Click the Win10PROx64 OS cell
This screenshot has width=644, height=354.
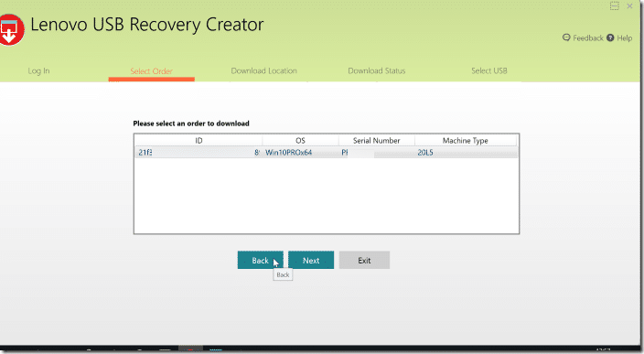coord(288,153)
